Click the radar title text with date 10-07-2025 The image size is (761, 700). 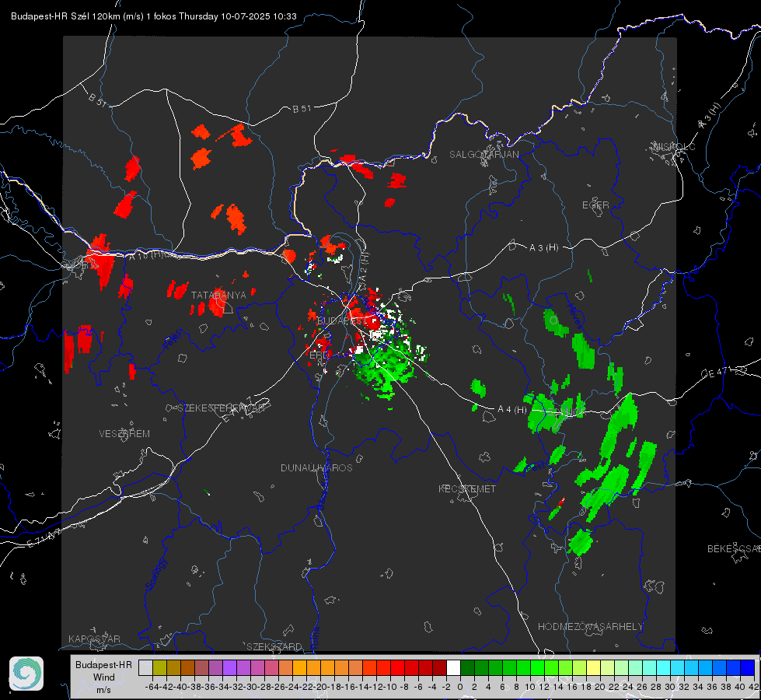click(153, 16)
